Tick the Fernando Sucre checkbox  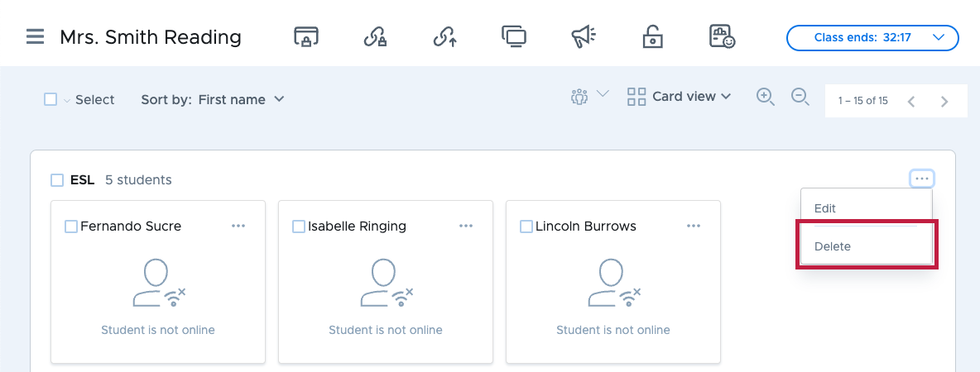tap(71, 226)
